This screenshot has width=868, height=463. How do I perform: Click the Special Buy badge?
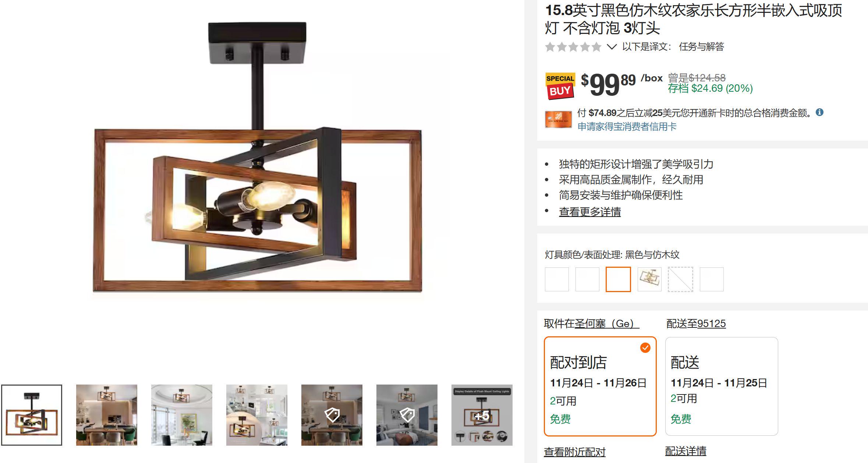(x=560, y=86)
